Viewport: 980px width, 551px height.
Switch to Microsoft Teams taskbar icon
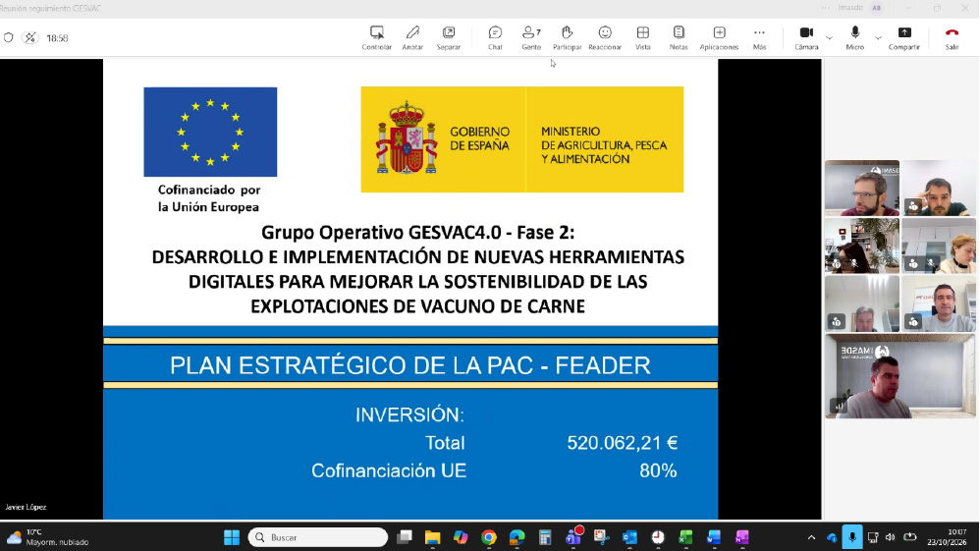pos(573,537)
